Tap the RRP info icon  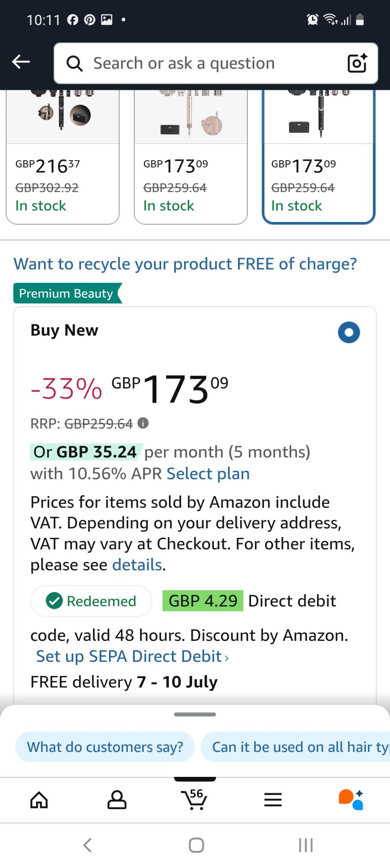143,423
